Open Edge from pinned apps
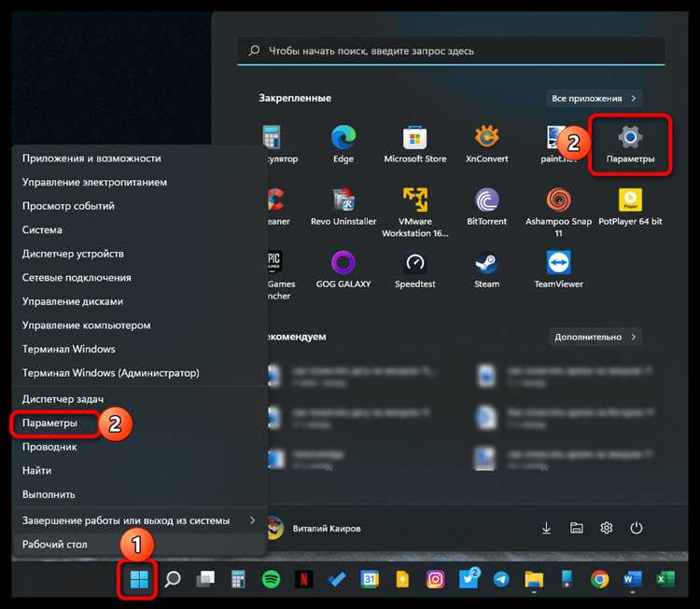The width and height of the screenshot is (700, 609). pyautogui.click(x=343, y=144)
